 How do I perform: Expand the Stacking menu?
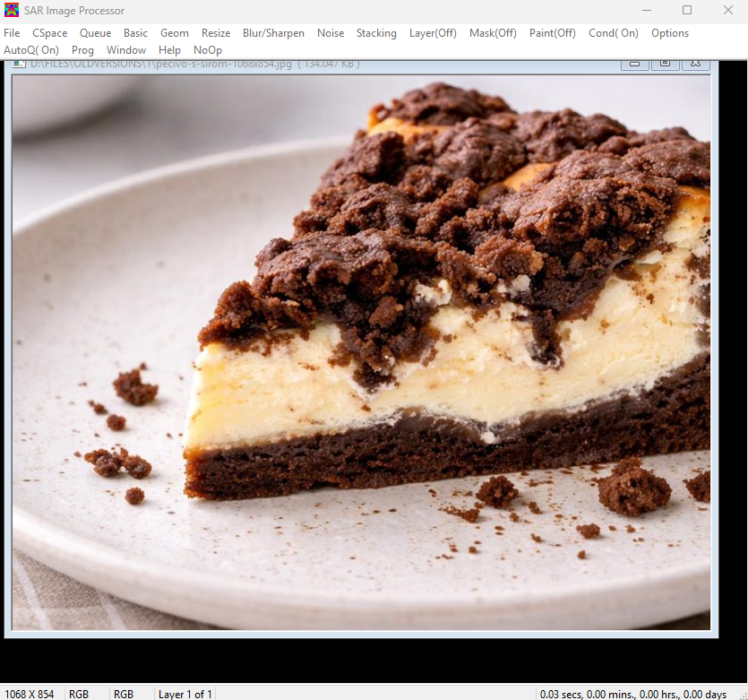pyautogui.click(x=376, y=33)
